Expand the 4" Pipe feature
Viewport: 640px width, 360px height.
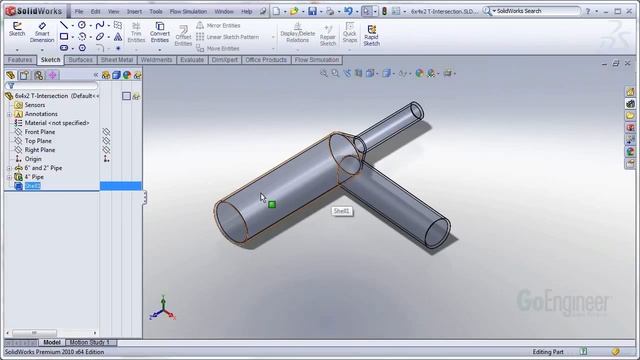(x=9, y=177)
